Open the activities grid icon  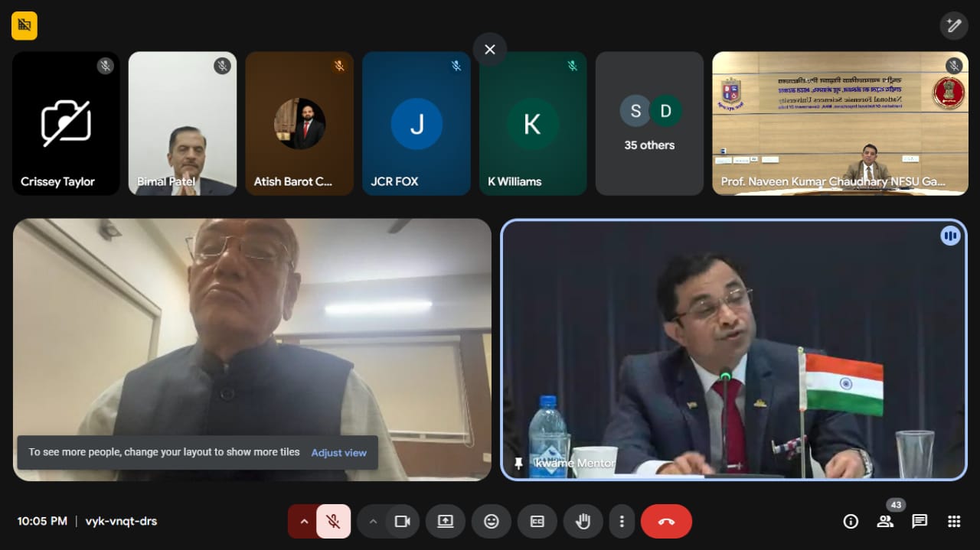coord(954,522)
